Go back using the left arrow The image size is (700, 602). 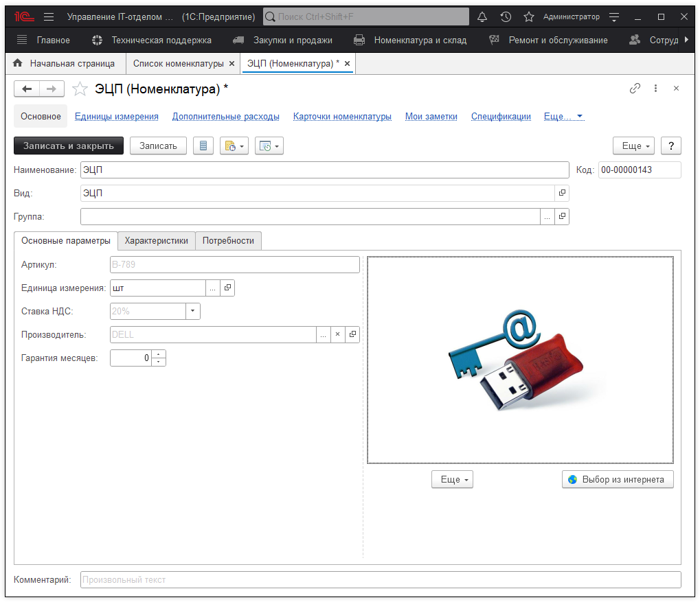click(x=27, y=89)
